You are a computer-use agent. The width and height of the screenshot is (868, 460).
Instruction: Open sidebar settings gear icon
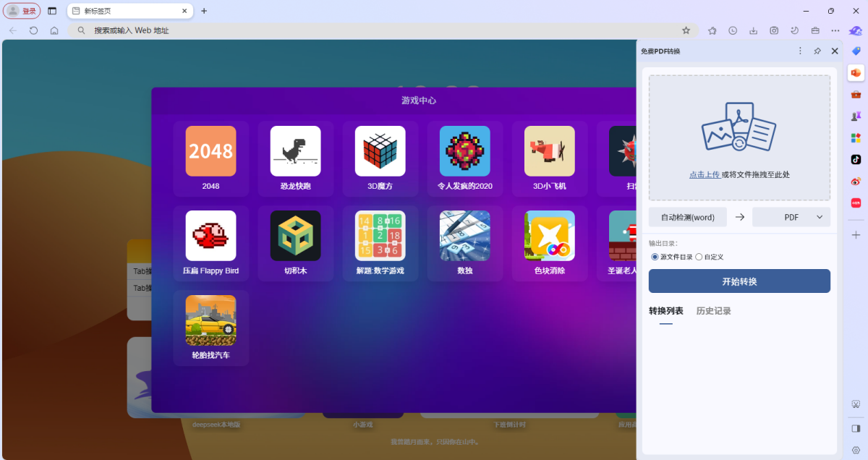[x=856, y=449]
